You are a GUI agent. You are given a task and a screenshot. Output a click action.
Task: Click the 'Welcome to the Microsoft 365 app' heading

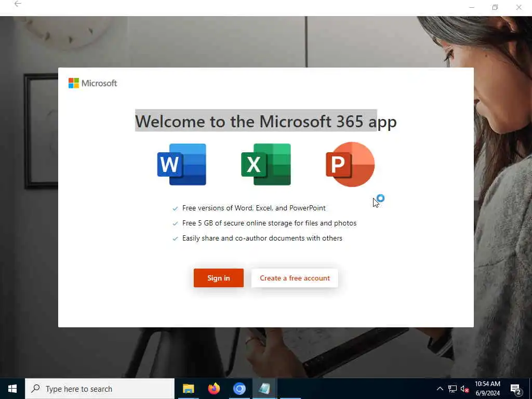(x=266, y=122)
